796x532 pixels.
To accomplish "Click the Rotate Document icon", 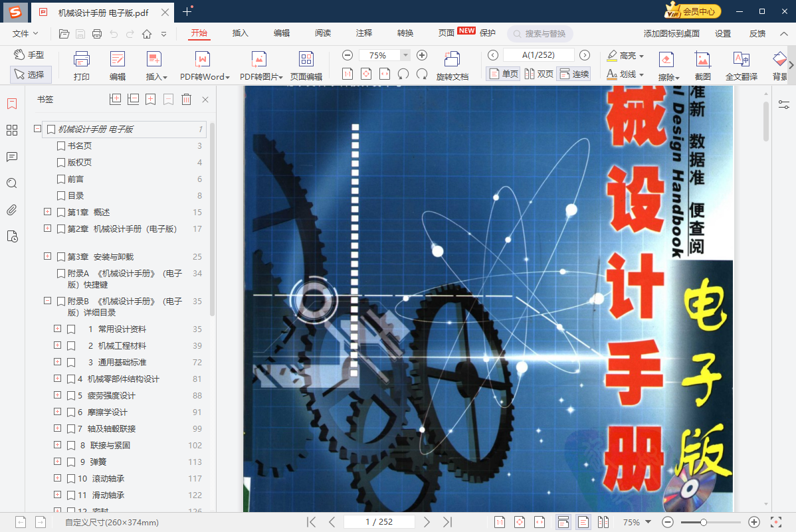I will pyautogui.click(x=452, y=65).
